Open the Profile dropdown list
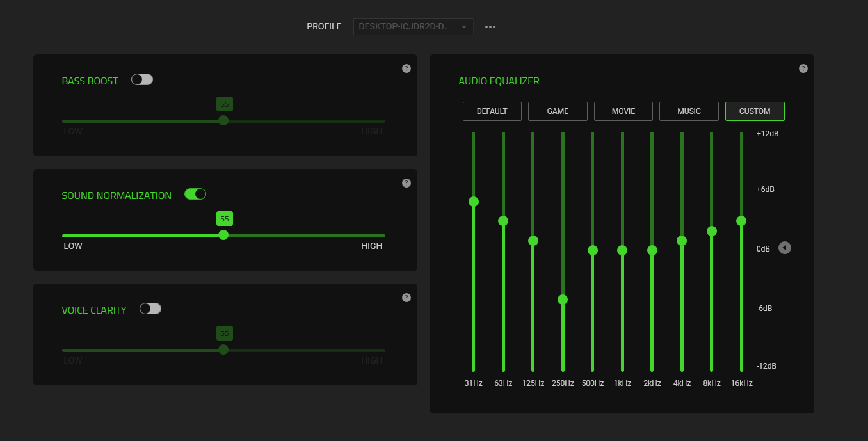868x441 pixels. tap(413, 27)
